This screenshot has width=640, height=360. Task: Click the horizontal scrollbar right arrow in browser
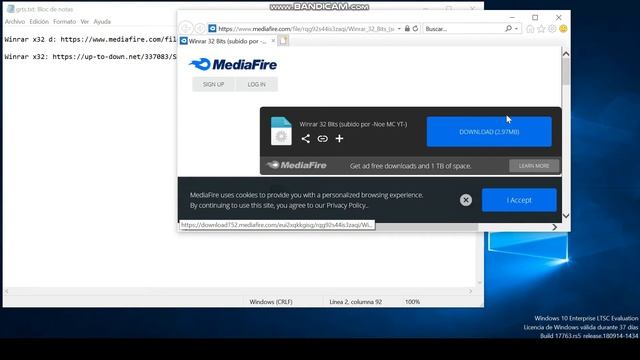click(x=554, y=227)
